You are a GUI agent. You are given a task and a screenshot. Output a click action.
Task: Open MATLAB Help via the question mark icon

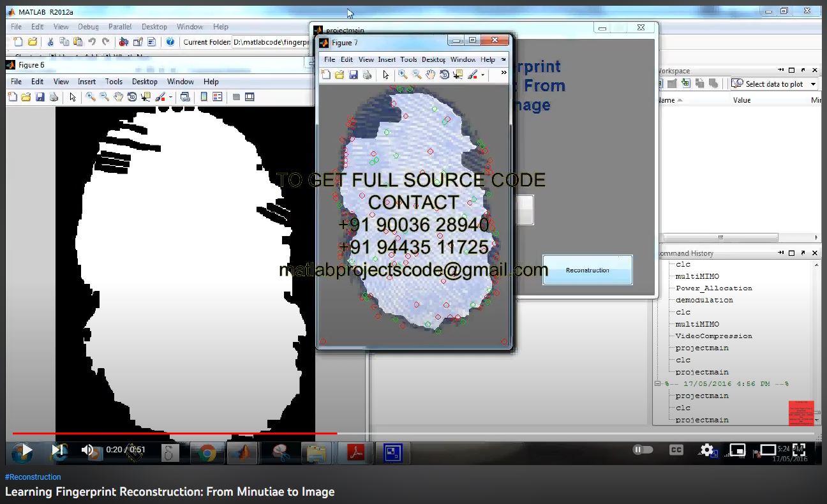point(170,42)
